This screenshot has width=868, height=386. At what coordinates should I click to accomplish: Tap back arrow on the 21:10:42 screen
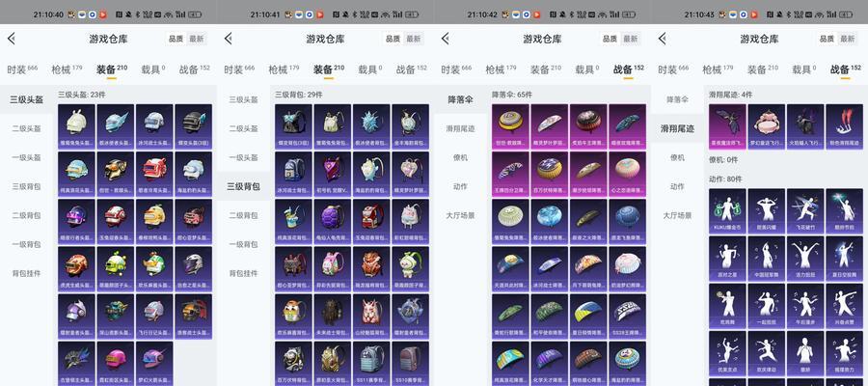click(445, 39)
